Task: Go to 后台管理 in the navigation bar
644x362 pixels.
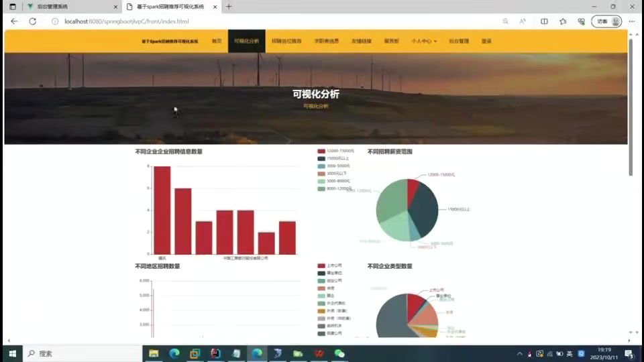Action: 459,42
